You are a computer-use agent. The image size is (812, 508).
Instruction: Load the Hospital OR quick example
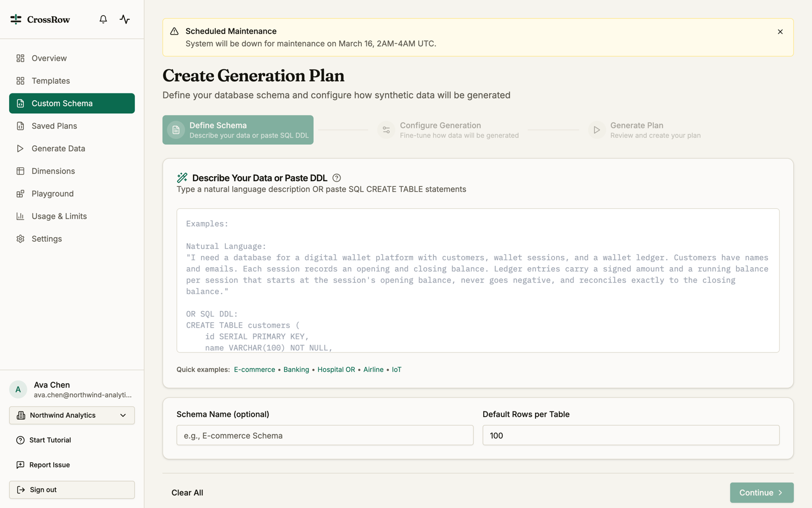tap(336, 370)
